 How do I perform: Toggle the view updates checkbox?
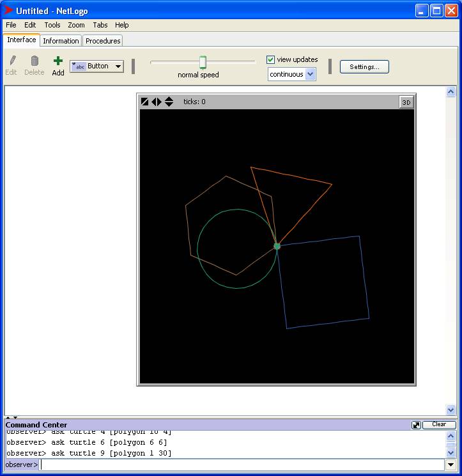(270, 59)
